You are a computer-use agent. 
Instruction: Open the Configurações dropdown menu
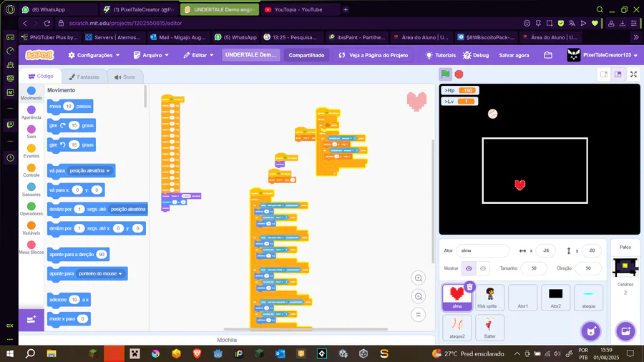[94, 55]
